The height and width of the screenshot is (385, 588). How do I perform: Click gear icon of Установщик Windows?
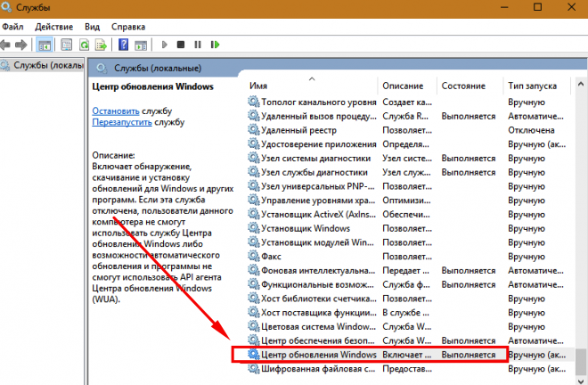click(x=254, y=228)
